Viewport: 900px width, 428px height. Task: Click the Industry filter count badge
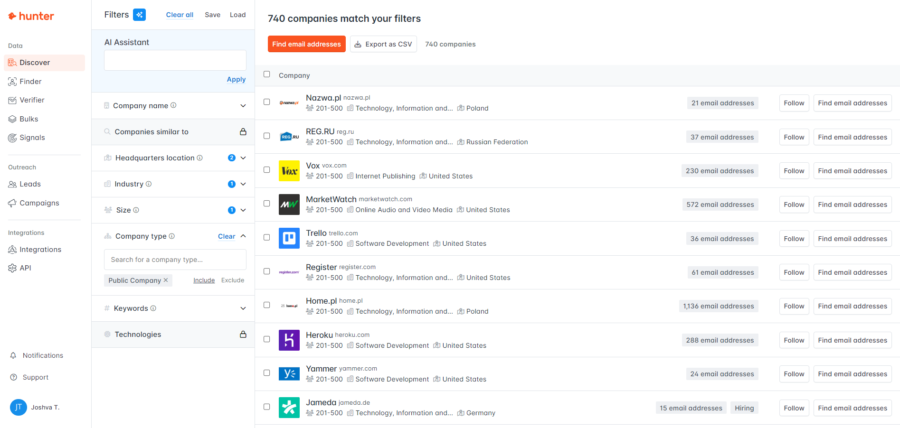click(232, 184)
